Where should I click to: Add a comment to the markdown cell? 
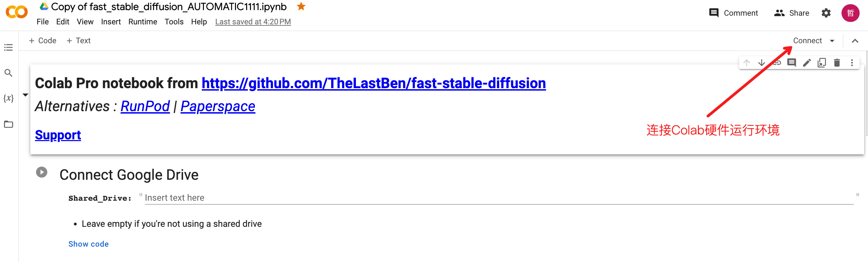792,63
